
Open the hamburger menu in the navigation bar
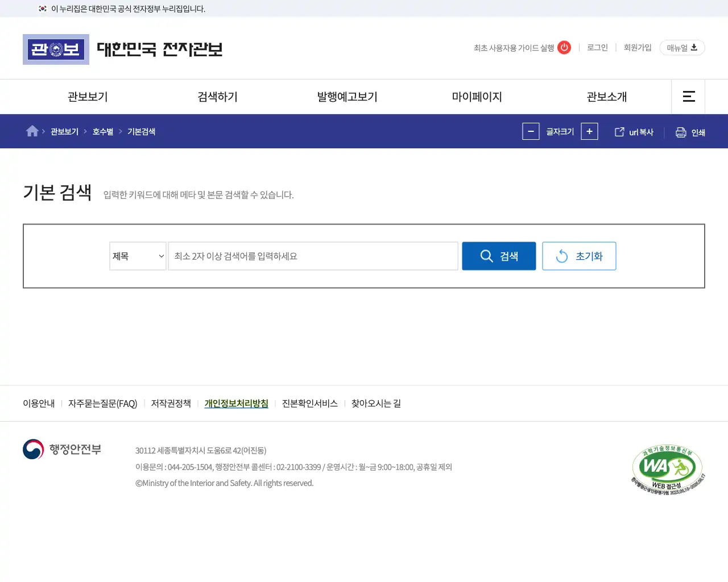688,97
